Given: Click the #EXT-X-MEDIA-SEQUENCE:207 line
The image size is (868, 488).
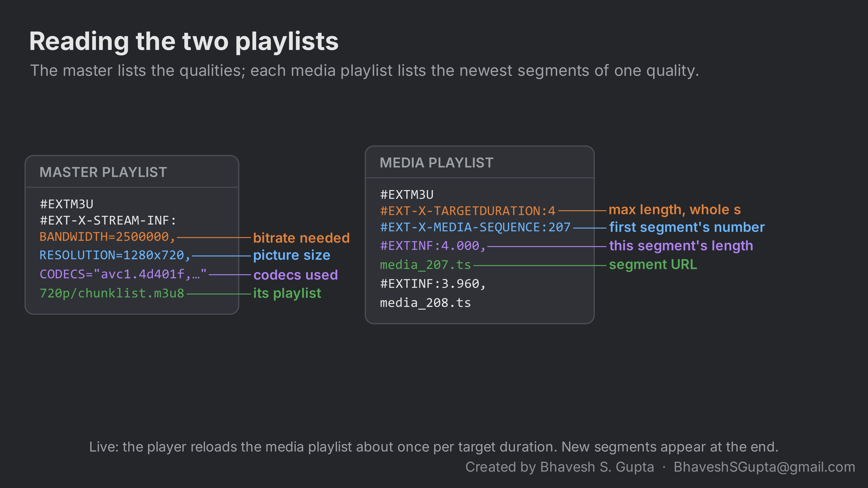Looking at the screenshot, I should pos(475,227).
